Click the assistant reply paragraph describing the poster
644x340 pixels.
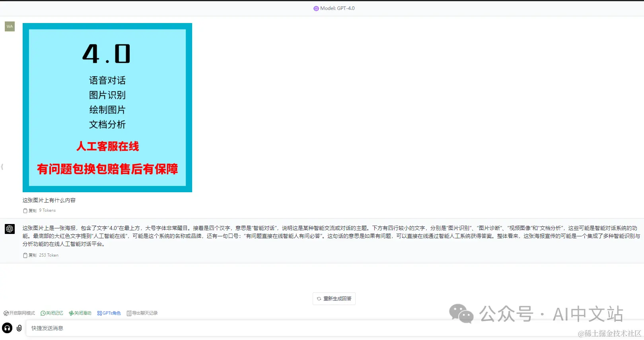point(331,236)
